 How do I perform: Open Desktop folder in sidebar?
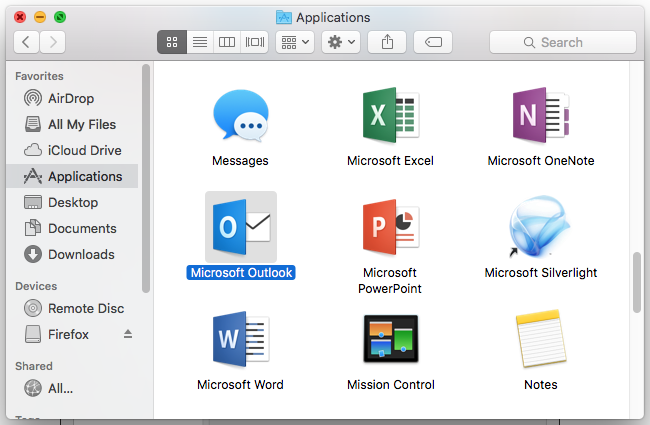(x=73, y=202)
